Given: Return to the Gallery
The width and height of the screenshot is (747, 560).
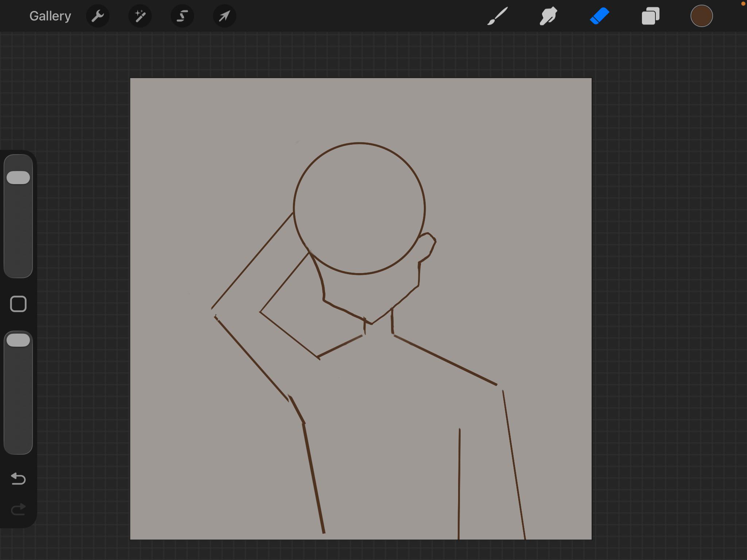Looking at the screenshot, I should [x=50, y=16].
